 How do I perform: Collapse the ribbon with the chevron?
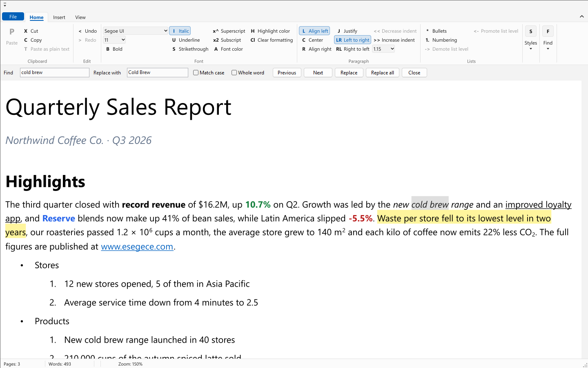(x=581, y=16)
